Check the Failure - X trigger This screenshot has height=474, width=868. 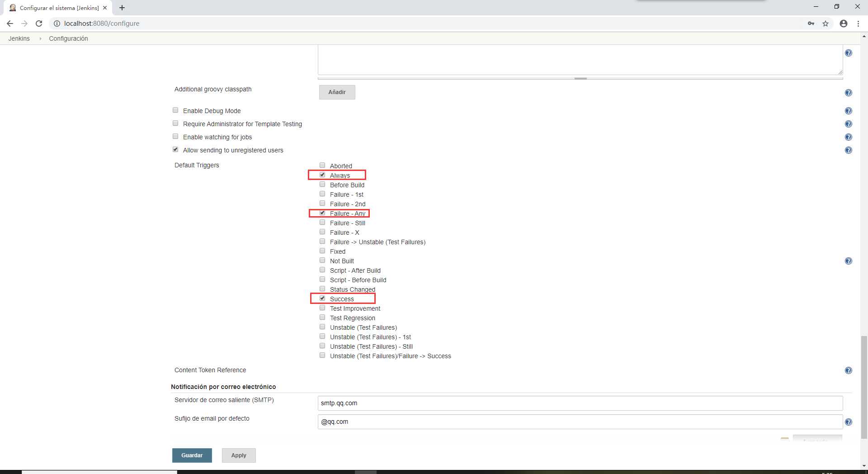click(x=322, y=232)
